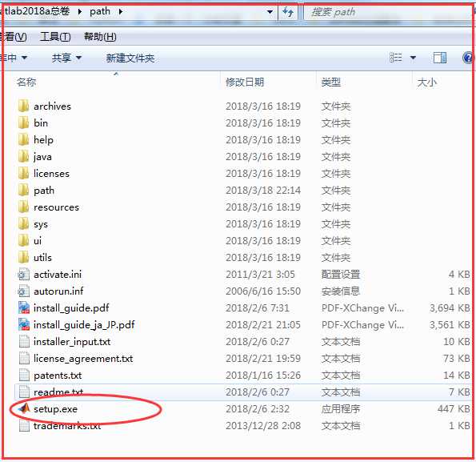The image size is (476, 462).
Task: Click the 3,694 KB size cell
Action: 450,308
